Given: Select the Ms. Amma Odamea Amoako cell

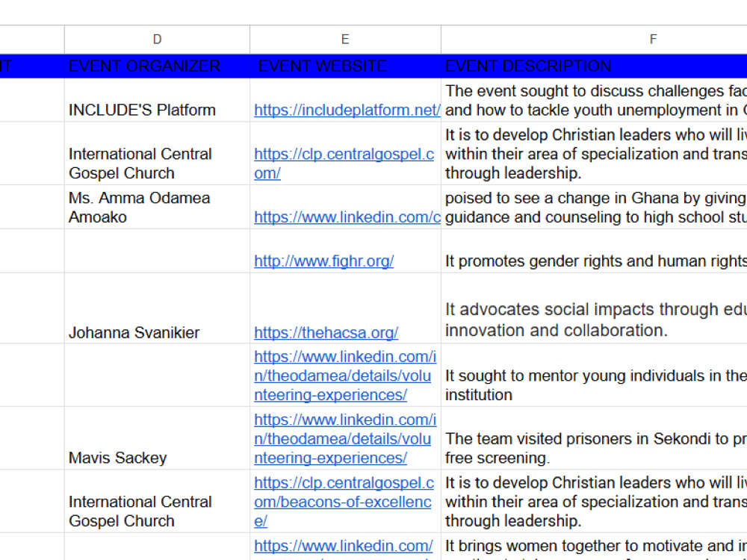Looking at the screenshot, I should [x=157, y=207].
